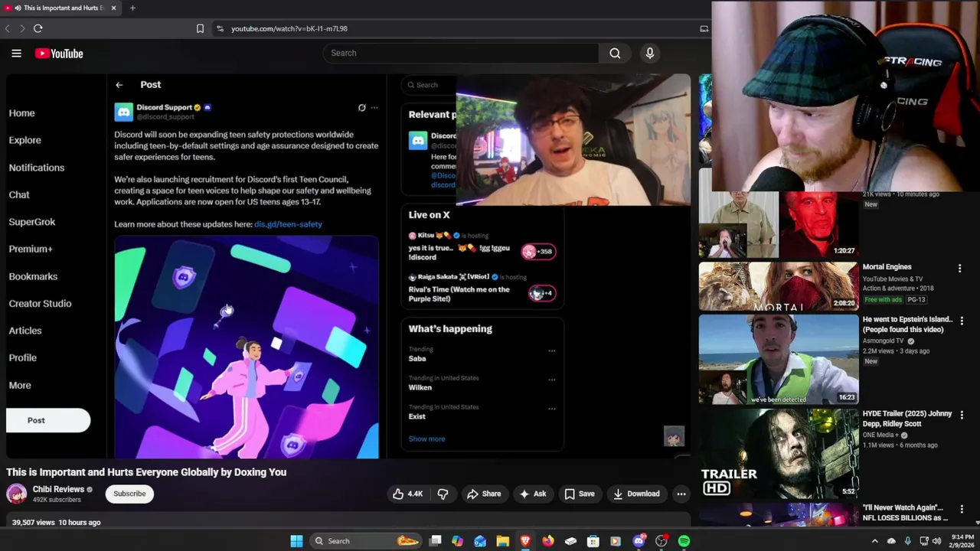
Task: Reload the YouTube page
Action: 38,28
